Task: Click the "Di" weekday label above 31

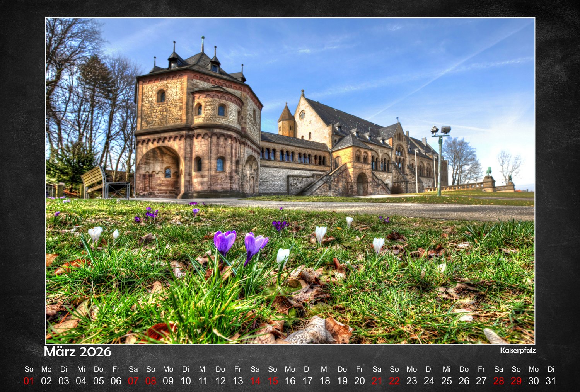Action: point(551,369)
